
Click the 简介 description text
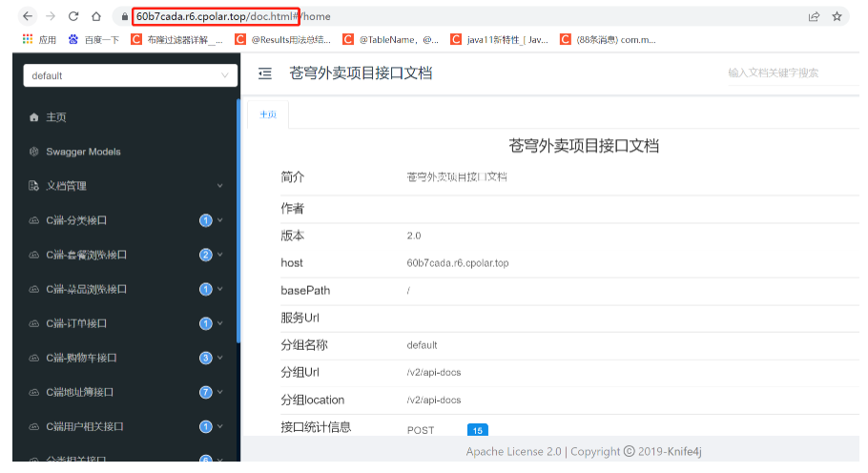click(x=457, y=177)
